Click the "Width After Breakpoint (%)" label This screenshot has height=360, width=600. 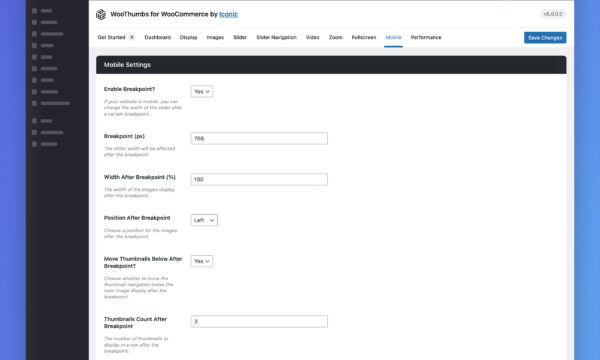(140, 177)
